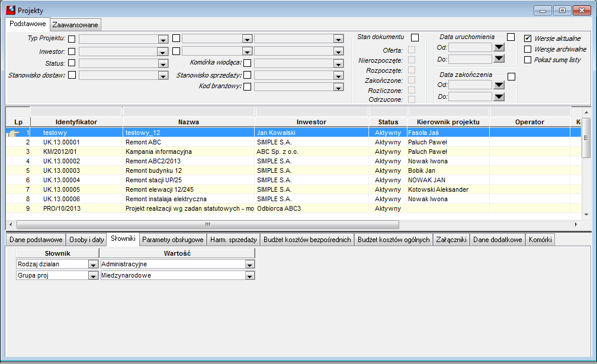This screenshot has height=364, width=597.
Task: Open Budżet kosztów bezpośrednich tab
Action: [307, 240]
